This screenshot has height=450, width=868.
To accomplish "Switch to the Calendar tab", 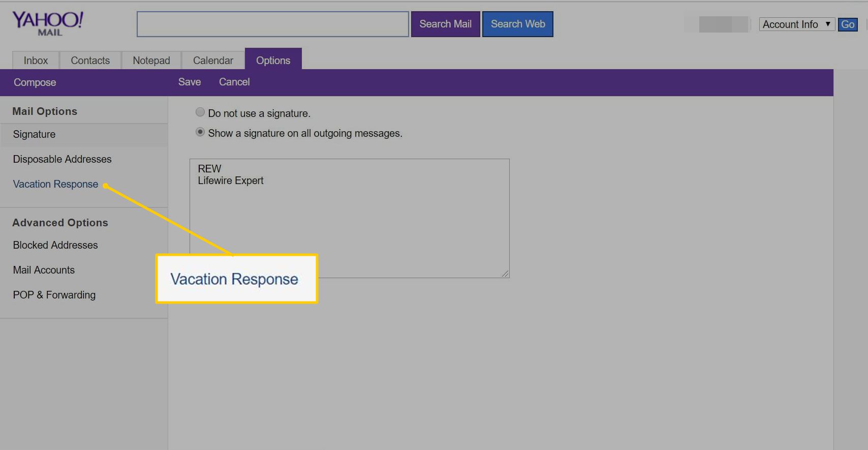I will (x=213, y=61).
